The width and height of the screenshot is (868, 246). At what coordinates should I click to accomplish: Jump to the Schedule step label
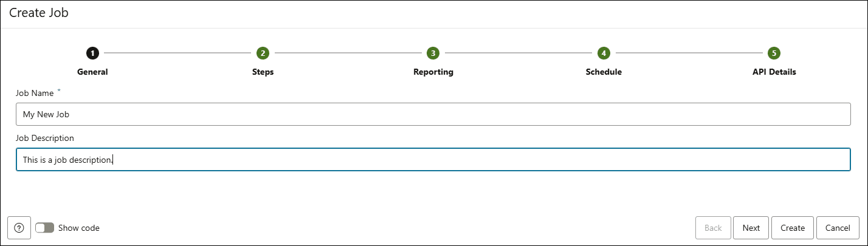[604, 72]
